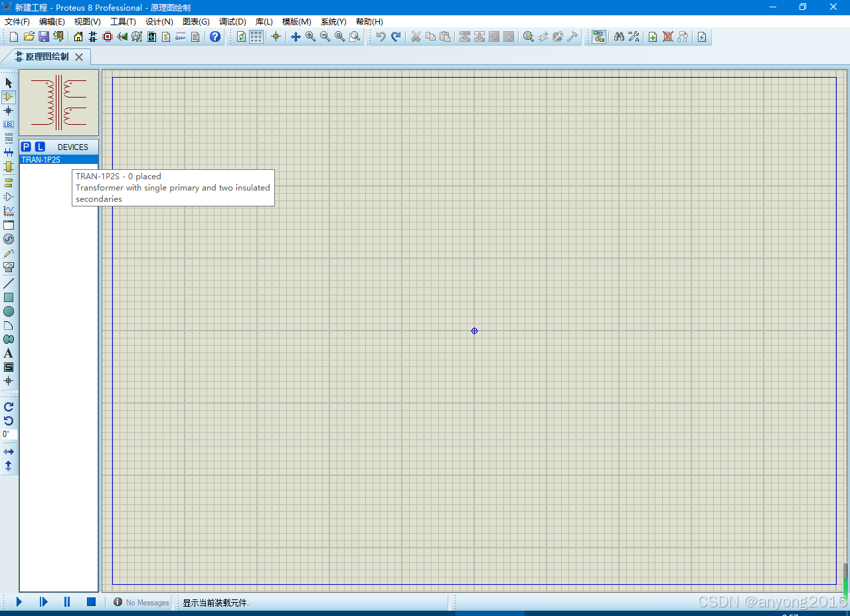Remove the current sheet
Image resolution: width=850 pixels, height=616 pixels.
click(667, 37)
